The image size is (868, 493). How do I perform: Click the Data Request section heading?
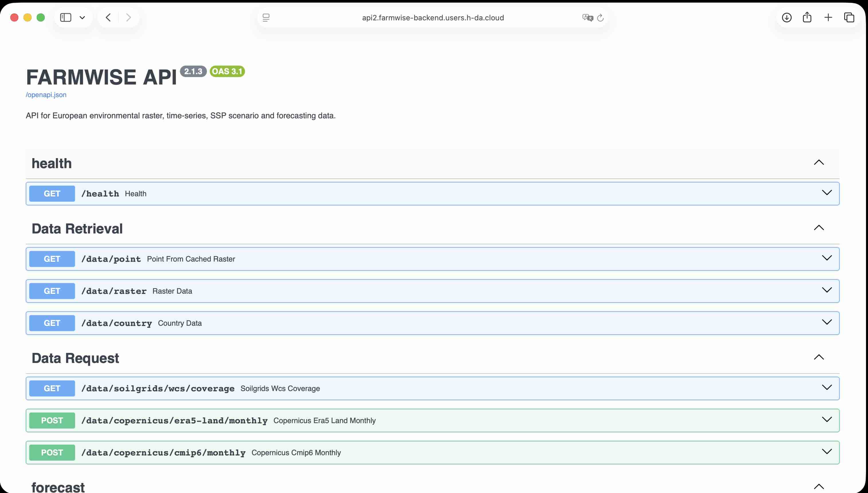pos(75,358)
